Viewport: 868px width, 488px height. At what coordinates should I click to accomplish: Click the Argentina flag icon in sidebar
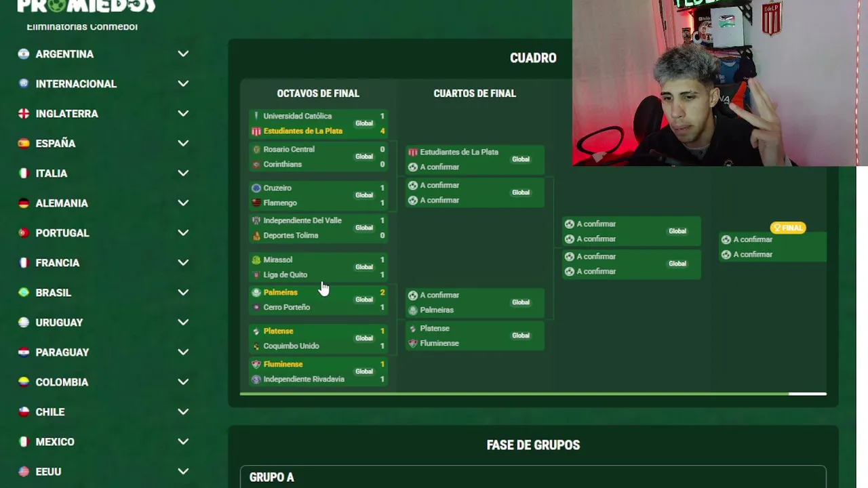[x=24, y=54]
